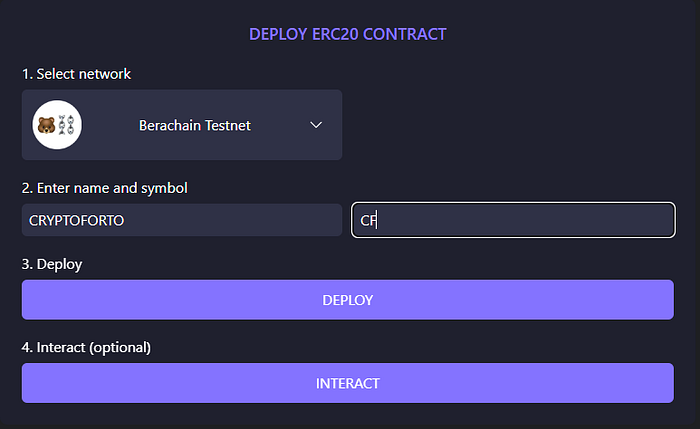
Task: Click the CF text in the symbol field
Action: coord(367,220)
